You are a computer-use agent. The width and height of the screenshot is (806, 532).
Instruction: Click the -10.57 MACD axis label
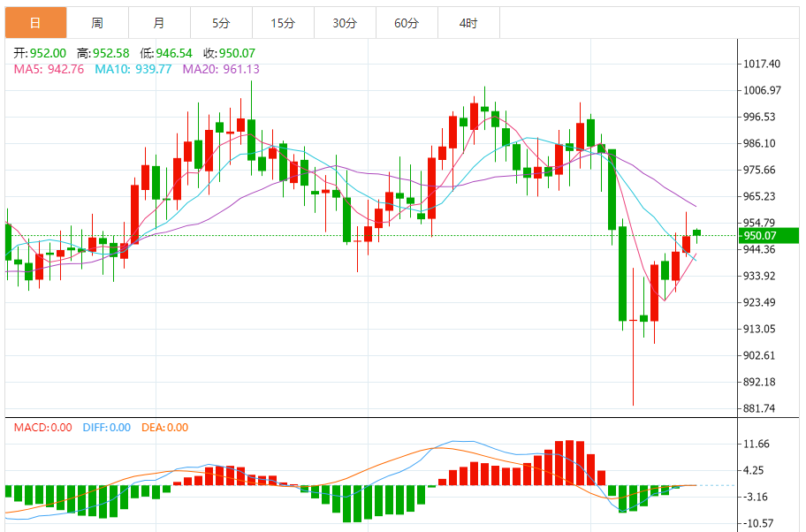758,524
